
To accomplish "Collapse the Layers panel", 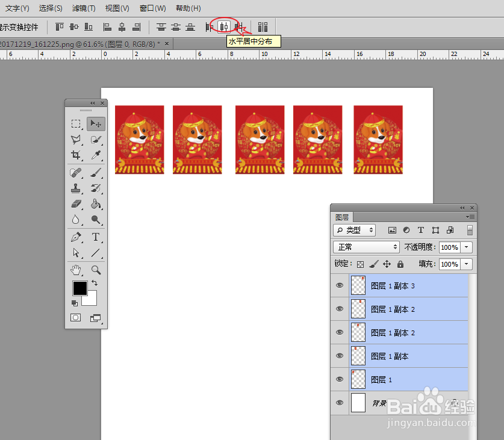I will (x=462, y=208).
